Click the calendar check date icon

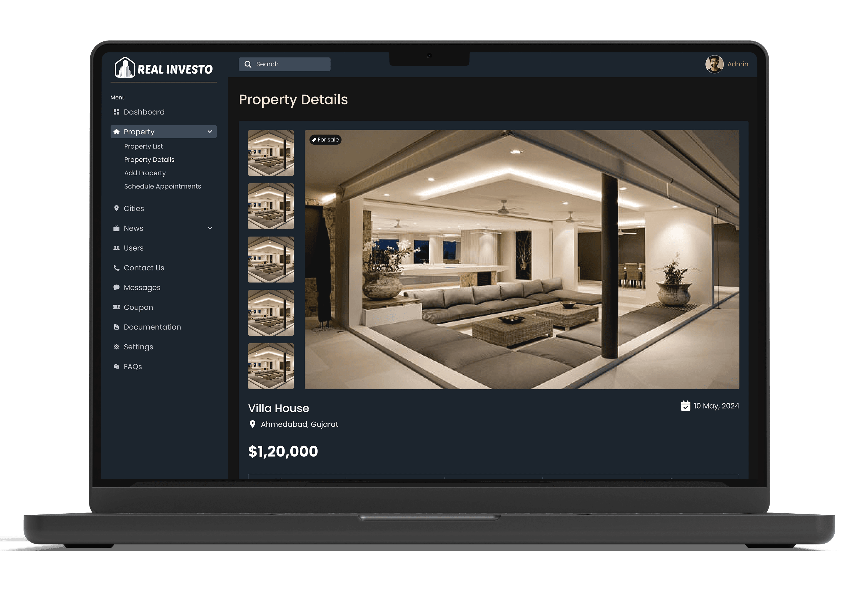685,406
